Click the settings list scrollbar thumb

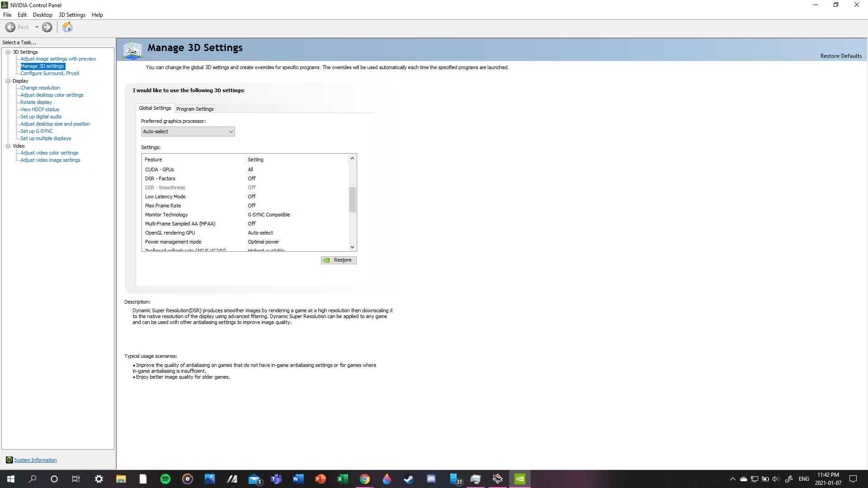tap(353, 199)
